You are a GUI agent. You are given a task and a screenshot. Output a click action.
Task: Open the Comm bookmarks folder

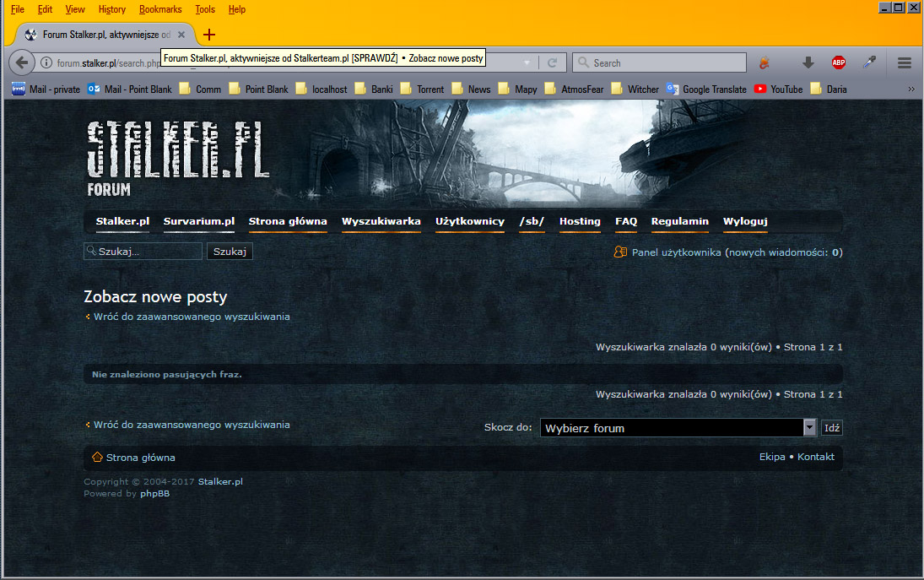[x=200, y=89]
